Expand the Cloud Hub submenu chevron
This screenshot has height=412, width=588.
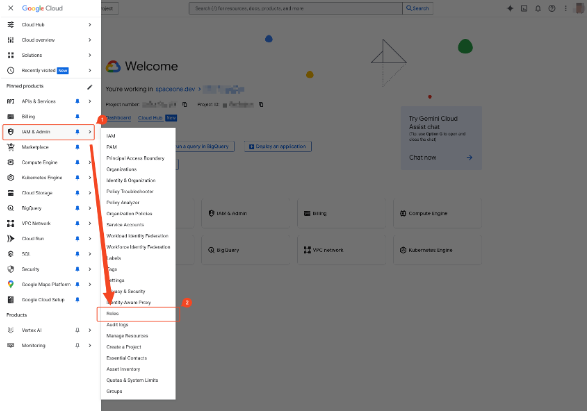click(90, 25)
